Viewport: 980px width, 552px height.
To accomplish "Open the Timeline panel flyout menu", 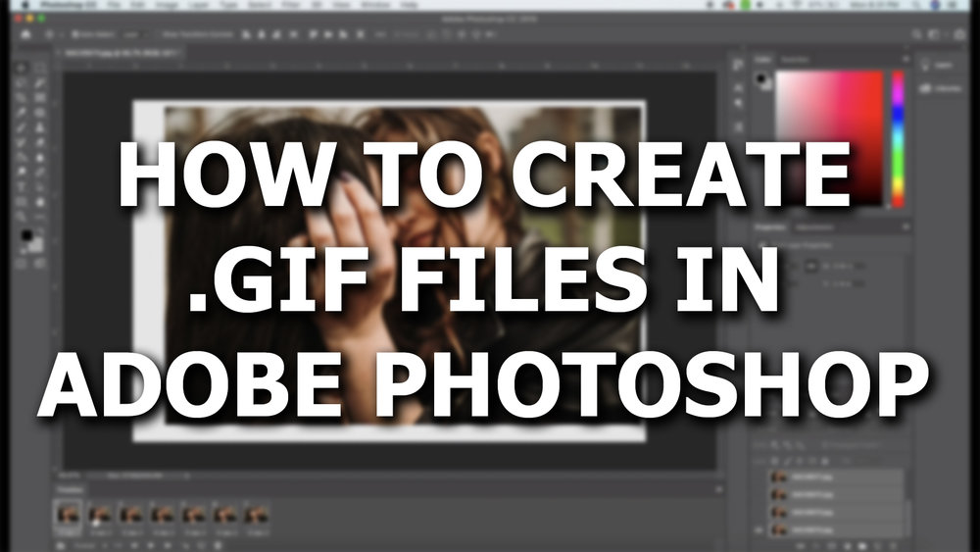I will (x=718, y=489).
